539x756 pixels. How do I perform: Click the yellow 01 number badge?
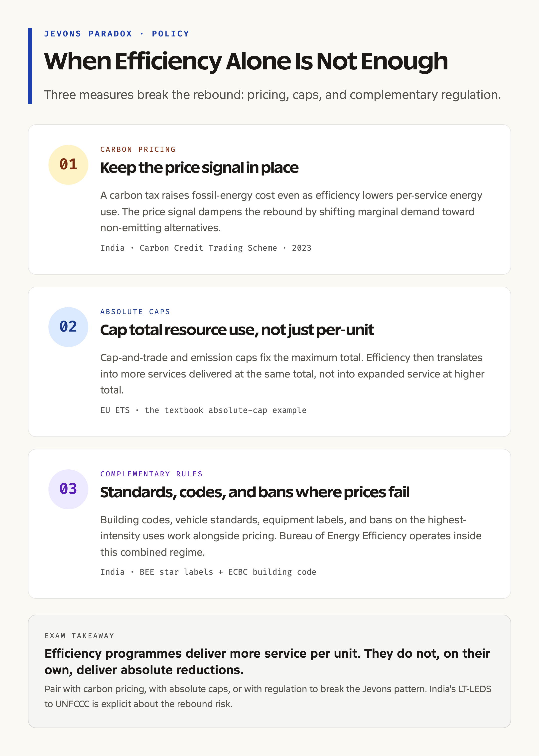coord(68,165)
